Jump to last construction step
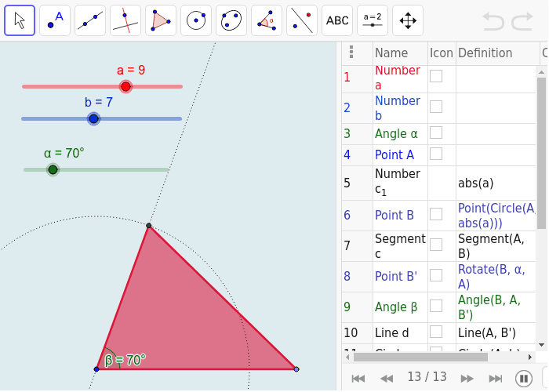The height and width of the screenshot is (392, 549). (496, 379)
